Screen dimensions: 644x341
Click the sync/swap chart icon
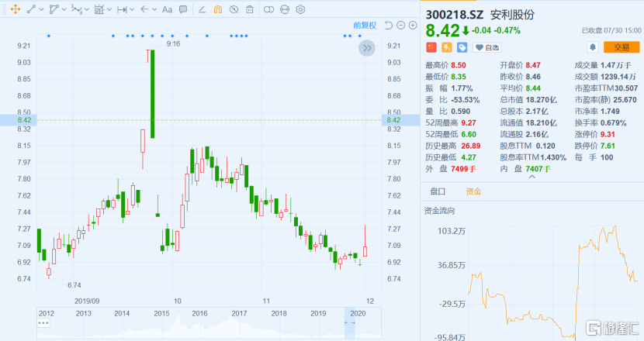click(x=285, y=9)
